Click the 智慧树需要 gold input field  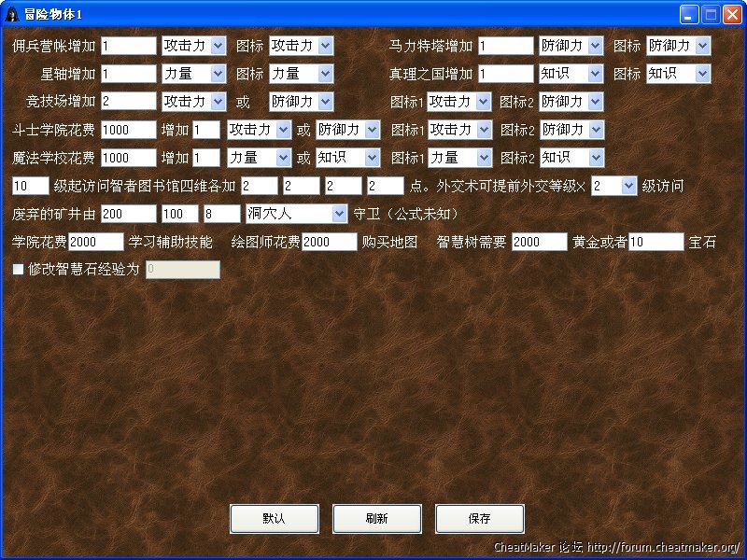click(539, 242)
